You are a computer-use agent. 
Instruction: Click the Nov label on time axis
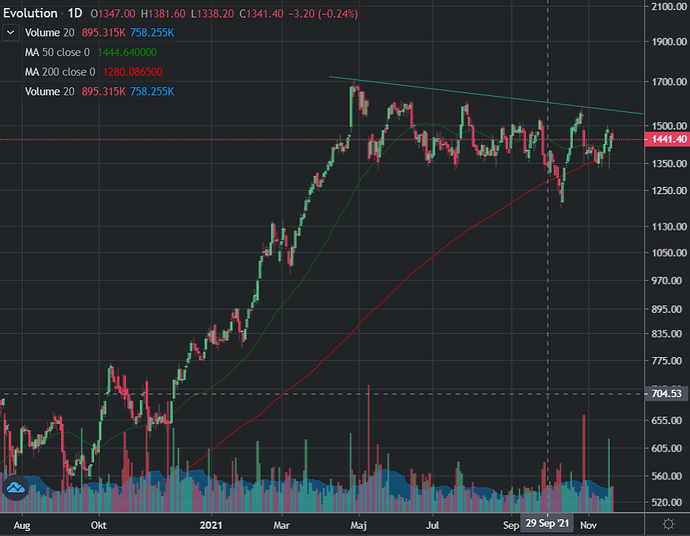tap(588, 525)
